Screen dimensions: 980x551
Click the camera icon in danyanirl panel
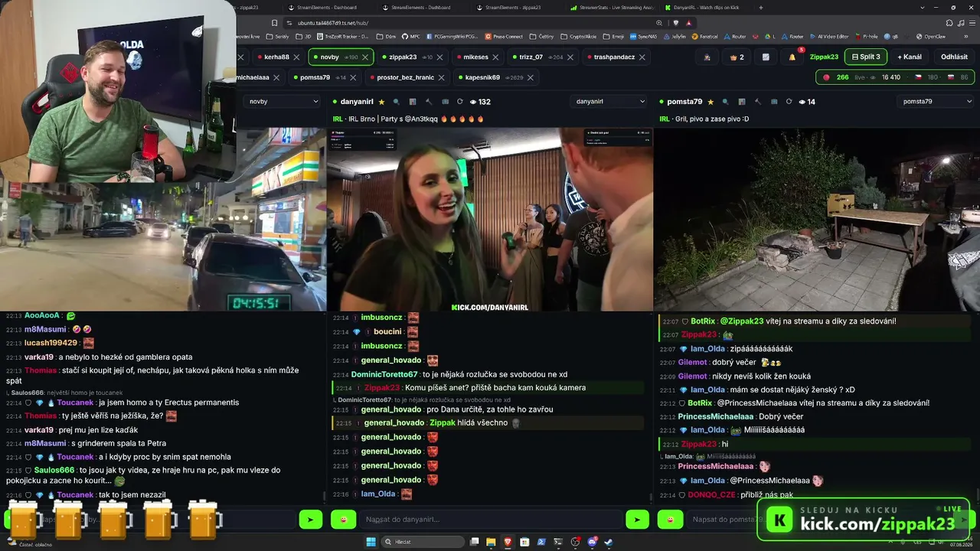pos(444,102)
